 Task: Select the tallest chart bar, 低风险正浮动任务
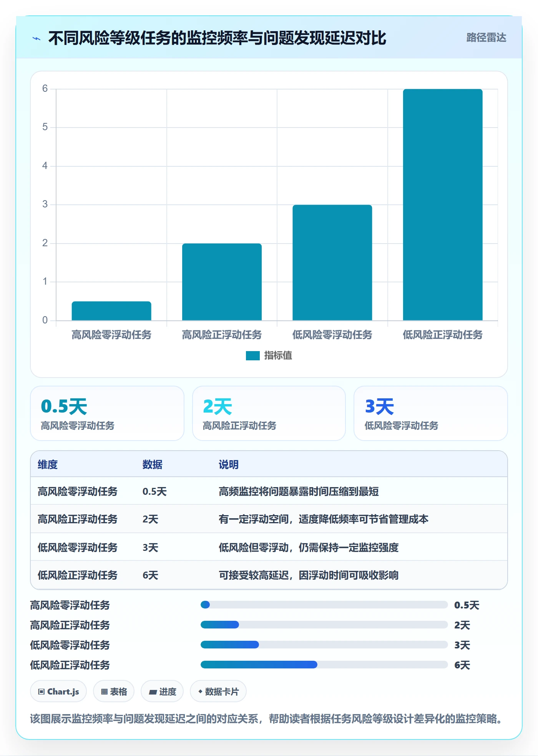click(x=443, y=205)
